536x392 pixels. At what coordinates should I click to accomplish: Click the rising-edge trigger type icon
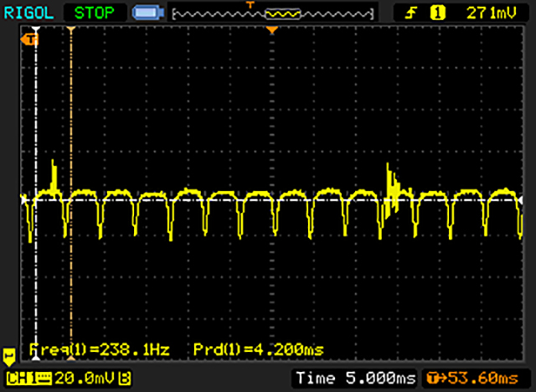click(411, 13)
